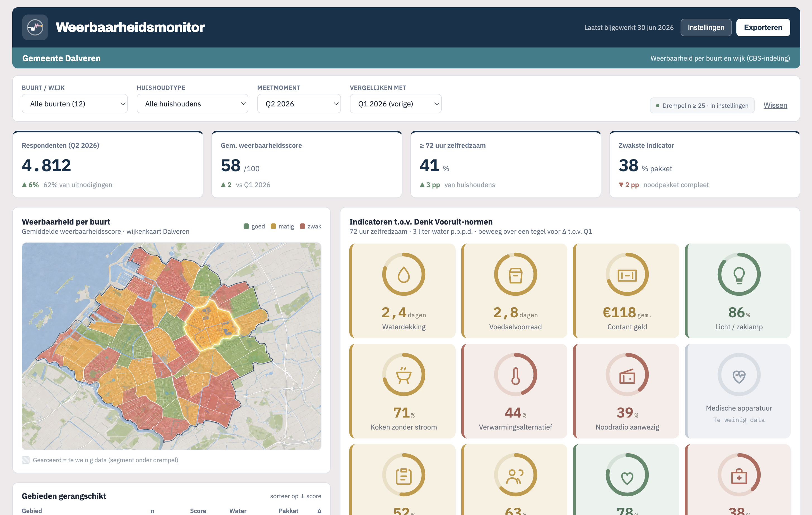Open the Vergelijken met dropdown
The image size is (812, 515).
pos(396,104)
